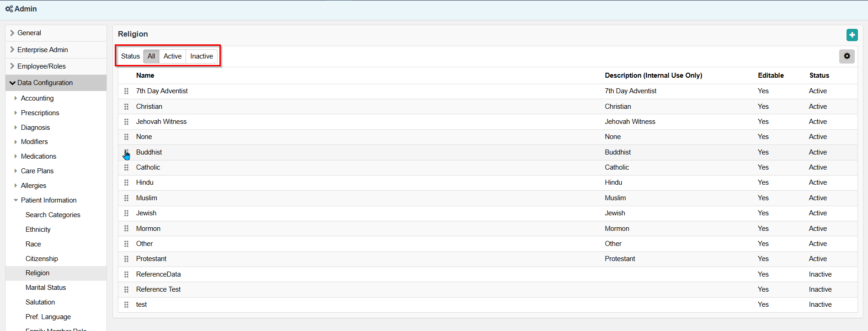Grab the drag handle for Christian row

[x=126, y=107]
